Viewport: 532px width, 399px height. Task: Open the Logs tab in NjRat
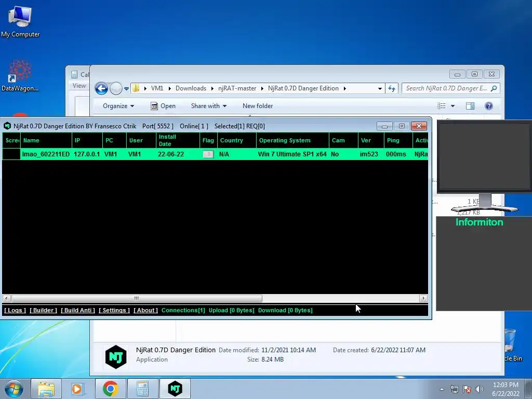click(15, 310)
